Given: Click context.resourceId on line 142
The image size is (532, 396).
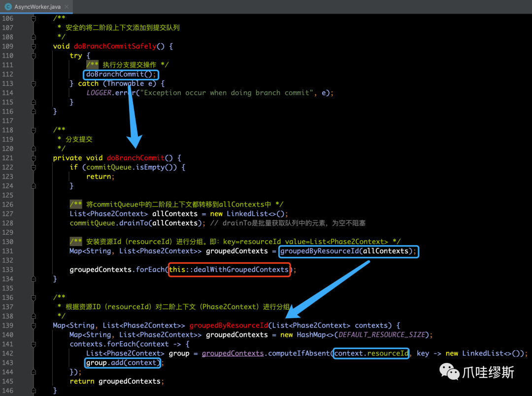Looking at the screenshot, I should pyautogui.click(x=371, y=353).
